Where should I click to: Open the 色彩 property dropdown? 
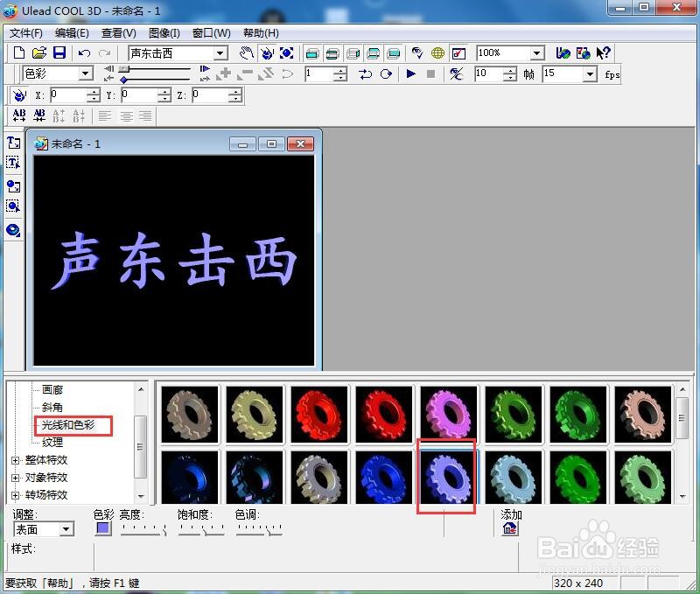tap(86, 73)
